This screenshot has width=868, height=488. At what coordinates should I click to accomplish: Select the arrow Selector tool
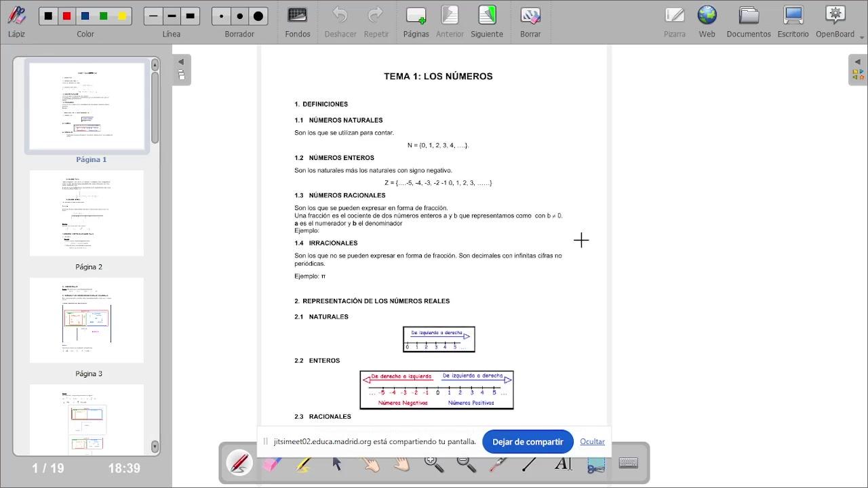337,463
